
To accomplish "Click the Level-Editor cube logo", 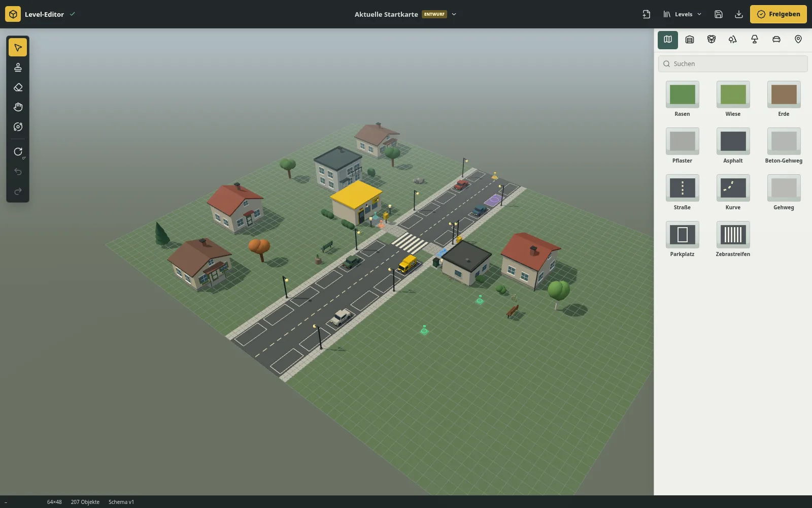I will coord(13,14).
